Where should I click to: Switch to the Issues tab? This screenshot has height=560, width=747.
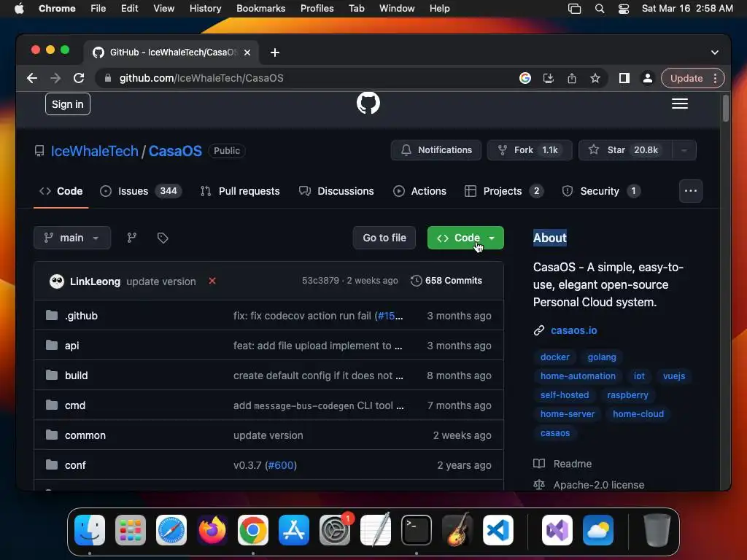pos(141,191)
